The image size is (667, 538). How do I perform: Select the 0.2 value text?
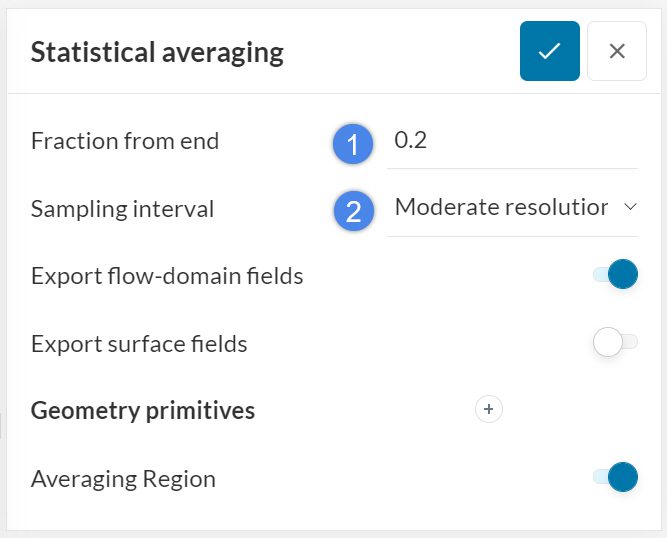coord(411,140)
